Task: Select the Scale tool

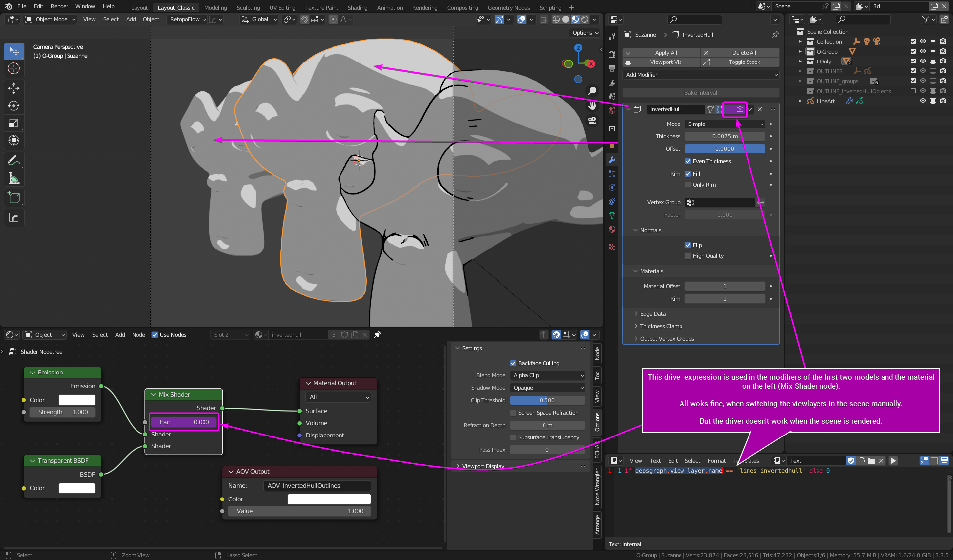Action: [x=14, y=123]
